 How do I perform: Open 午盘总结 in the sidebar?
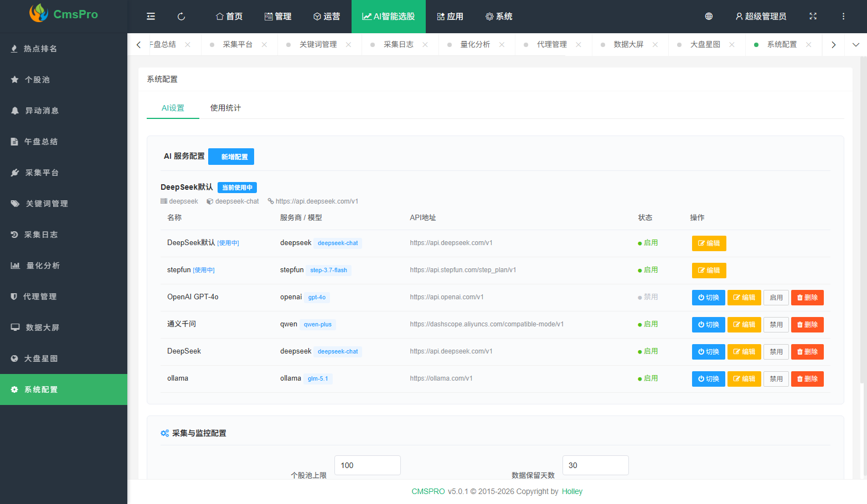click(x=64, y=142)
